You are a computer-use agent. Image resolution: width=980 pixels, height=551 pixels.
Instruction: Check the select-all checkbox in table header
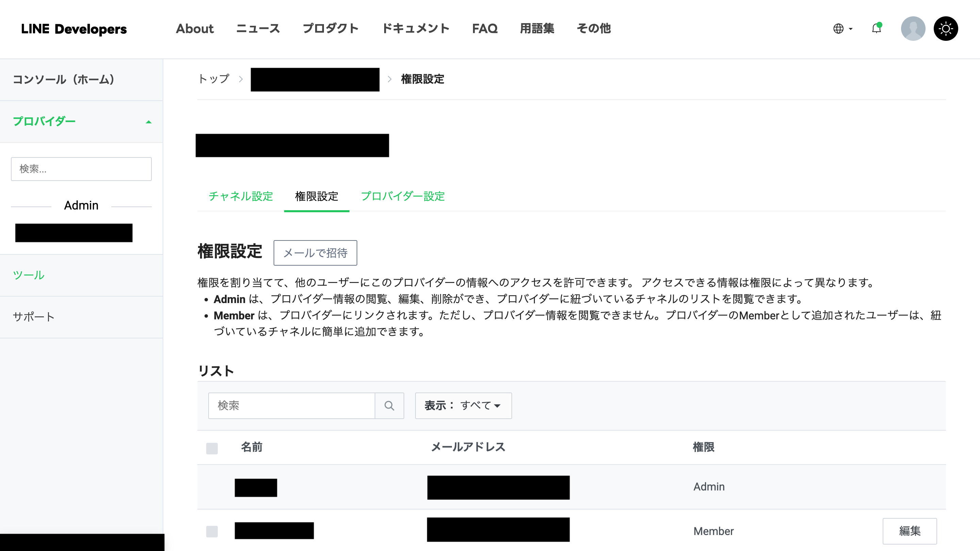[212, 448]
